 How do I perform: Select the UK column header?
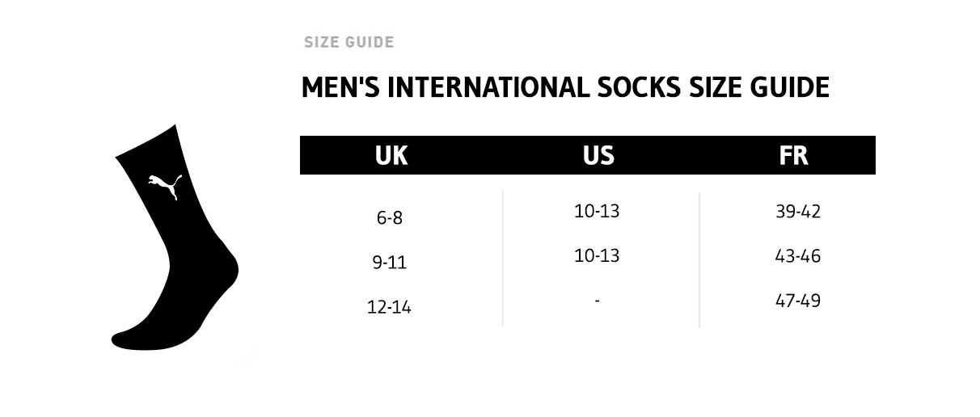click(391, 155)
